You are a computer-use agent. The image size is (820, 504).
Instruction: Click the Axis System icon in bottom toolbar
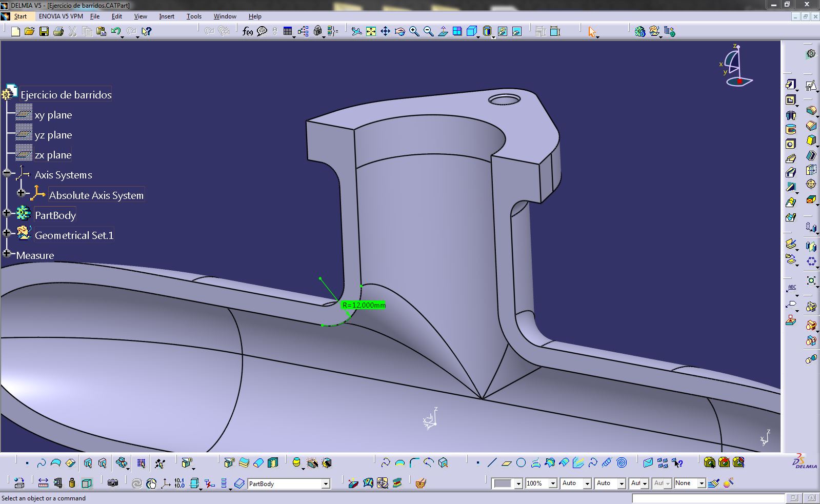(165, 483)
